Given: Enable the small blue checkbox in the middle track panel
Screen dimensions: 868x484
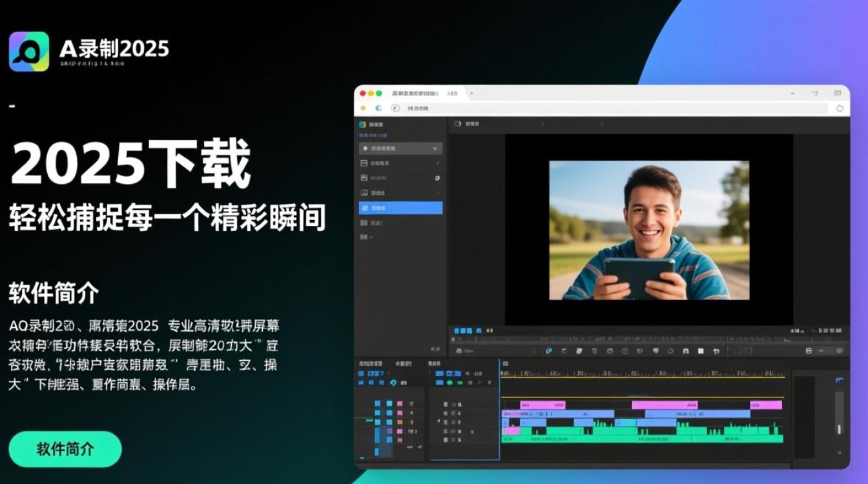Looking at the screenshot, I should coord(471,432).
